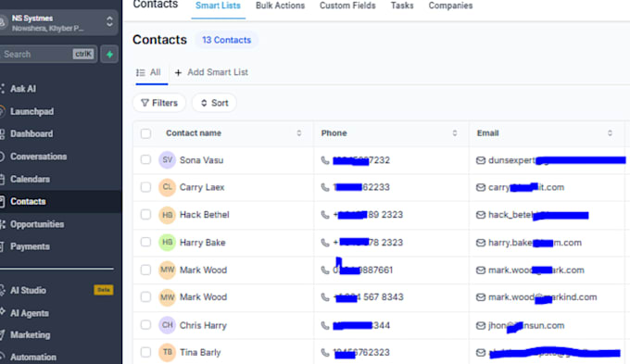Click the email icon in Hack Bethel's row
This screenshot has width=630, height=364.
(481, 215)
